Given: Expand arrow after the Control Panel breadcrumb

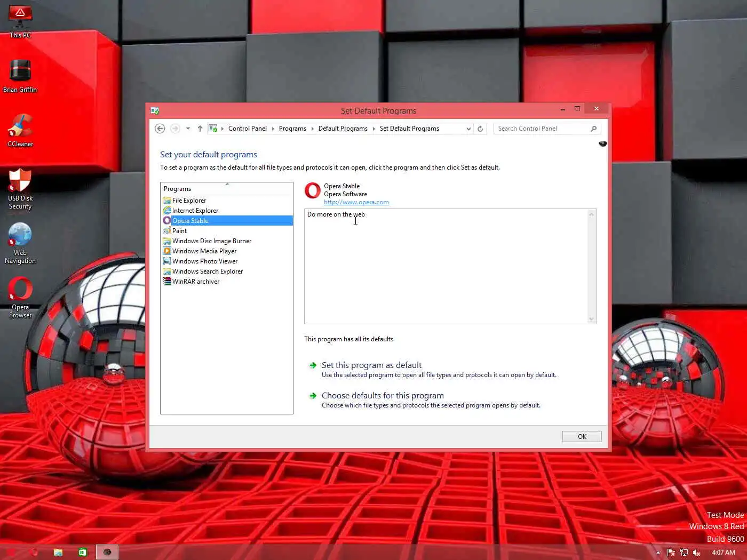Looking at the screenshot, I should click(273, 129).
